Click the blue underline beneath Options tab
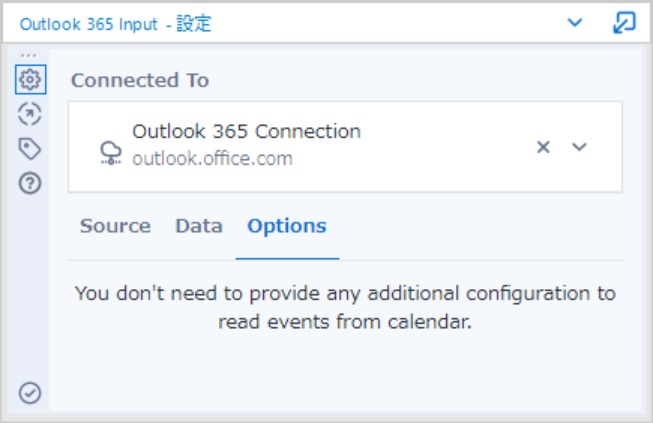653x423 pixels. click(287, 259)
